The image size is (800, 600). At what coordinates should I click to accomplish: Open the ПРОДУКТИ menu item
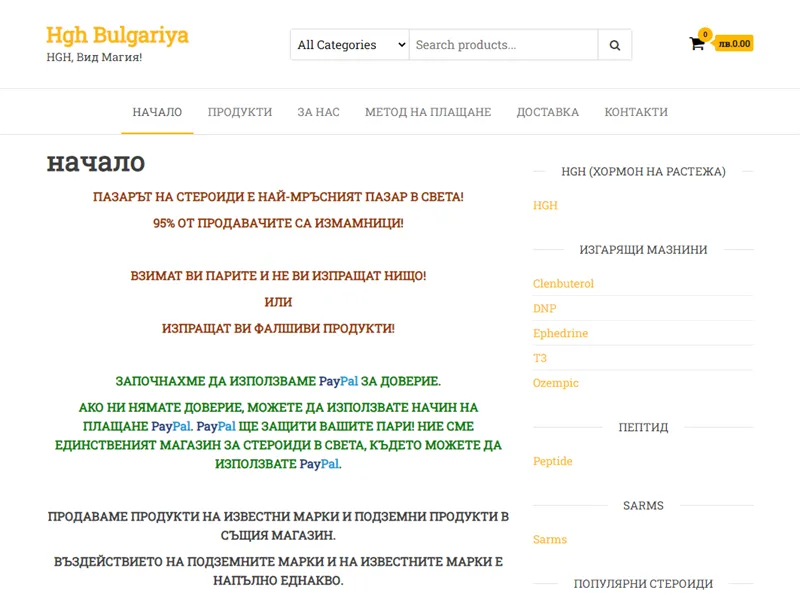point(239,112)
